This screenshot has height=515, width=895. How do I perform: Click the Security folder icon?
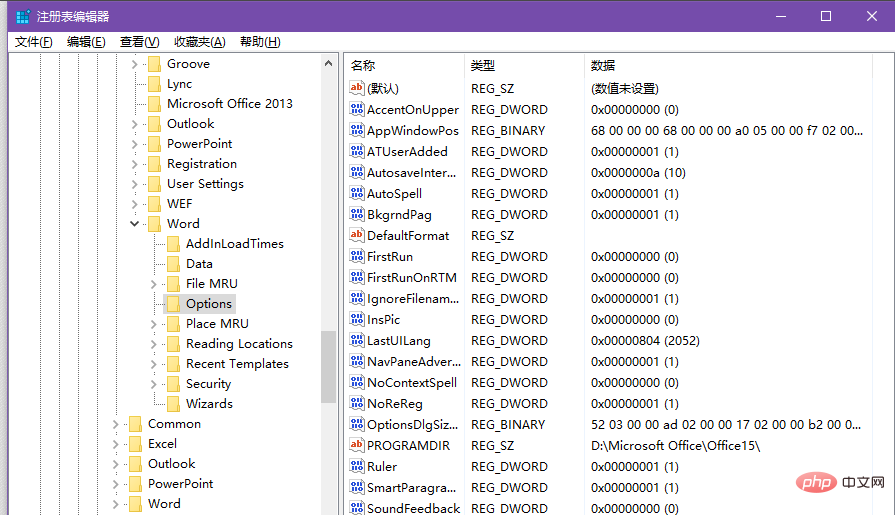click(x=173, y=384)
